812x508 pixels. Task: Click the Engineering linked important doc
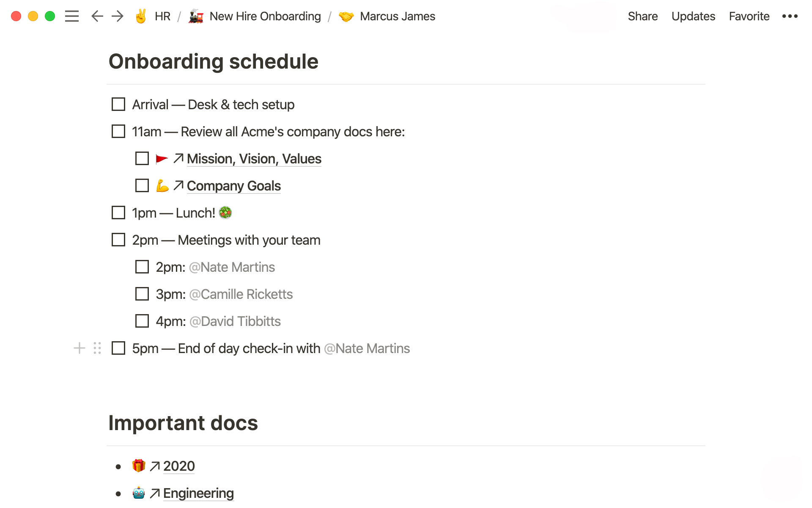click(198, 493)
